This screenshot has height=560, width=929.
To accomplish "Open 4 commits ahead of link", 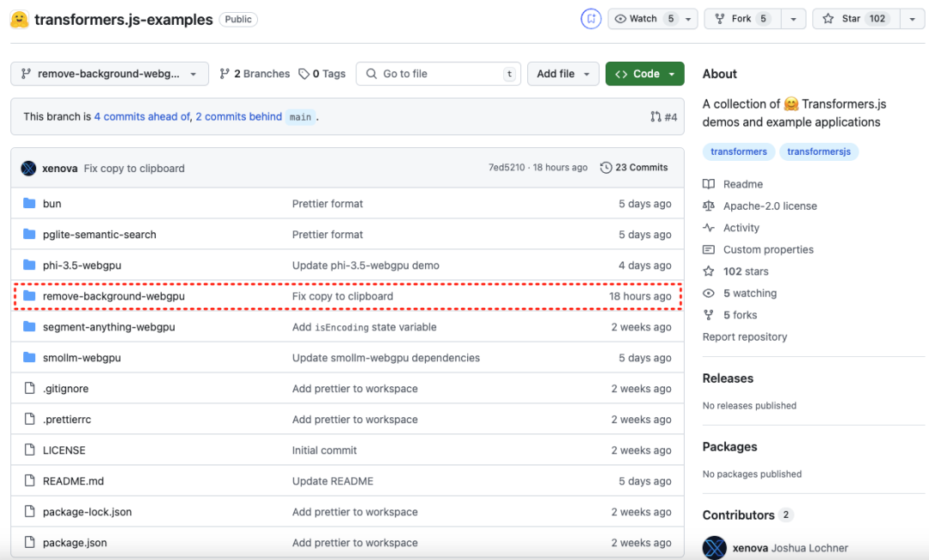I will tap(142, 117).
